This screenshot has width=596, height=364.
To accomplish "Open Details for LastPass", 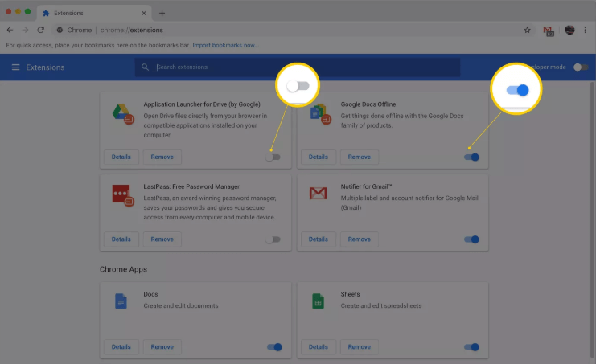I will click(x=121, y=239).
